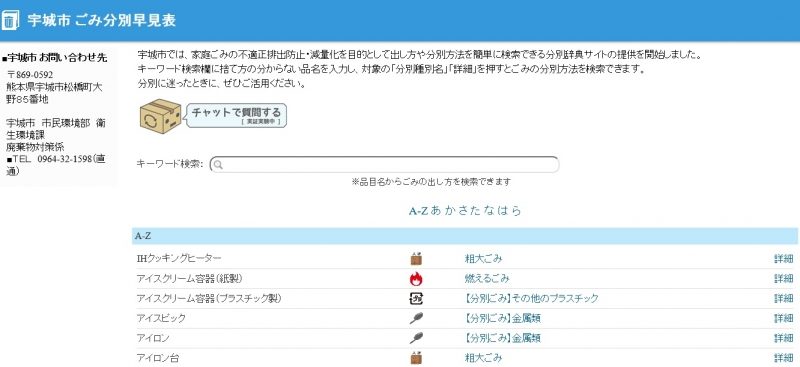This screenshot has width=800, height=367.
Task: Click the cardboard box mascot icon
Action: point(161,116)
